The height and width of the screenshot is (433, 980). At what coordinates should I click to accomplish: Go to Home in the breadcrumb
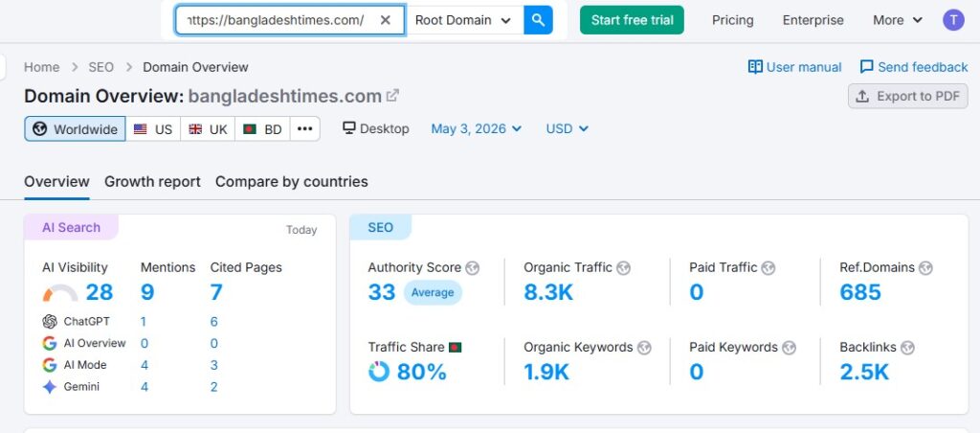42,67
